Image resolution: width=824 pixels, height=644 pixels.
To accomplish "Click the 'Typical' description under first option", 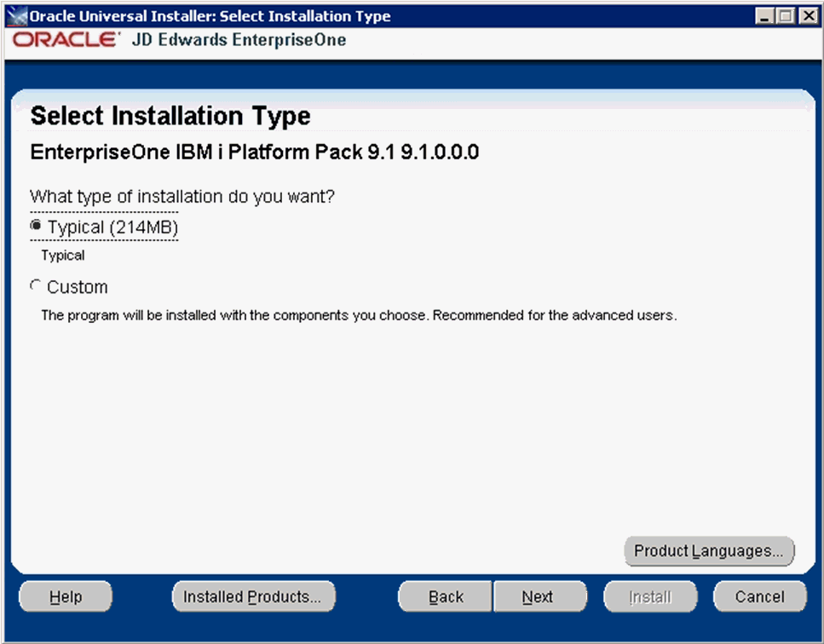I will point(62,256).
